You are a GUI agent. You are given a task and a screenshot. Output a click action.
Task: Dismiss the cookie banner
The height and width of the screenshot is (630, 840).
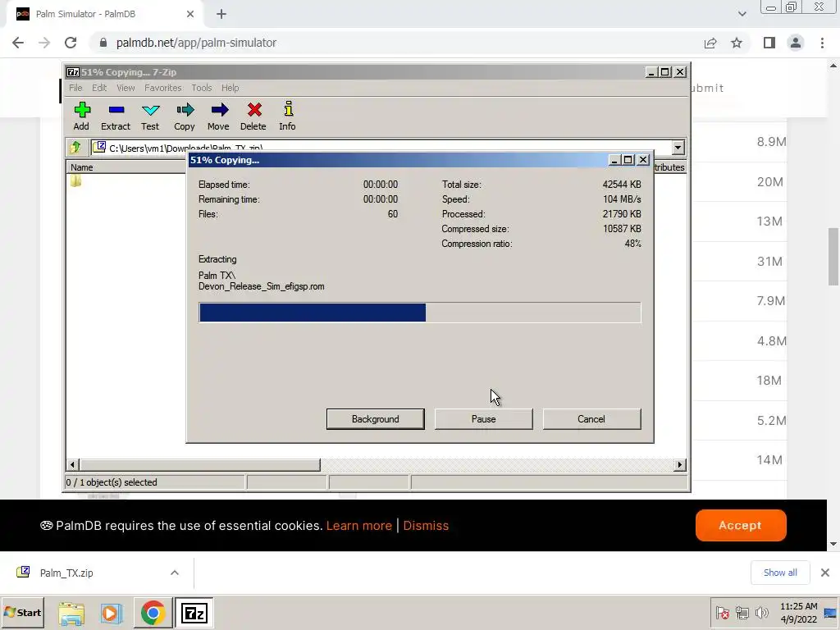click(x=426, y=526)
